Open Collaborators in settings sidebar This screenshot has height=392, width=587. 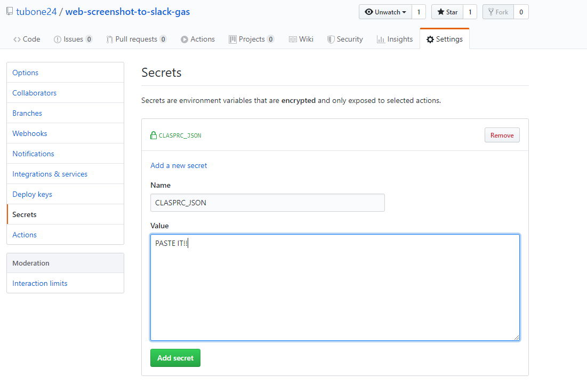point(65,93)
